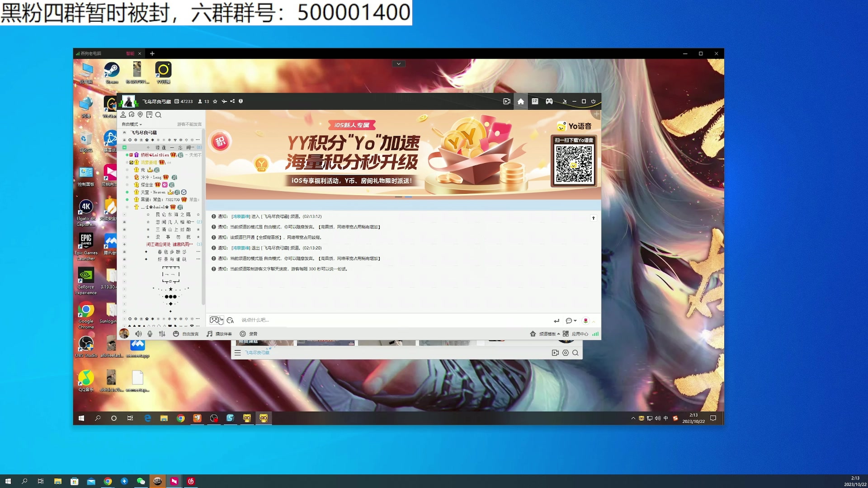Click the search magnifier in the channel sidebar

(x=158, y=115)
